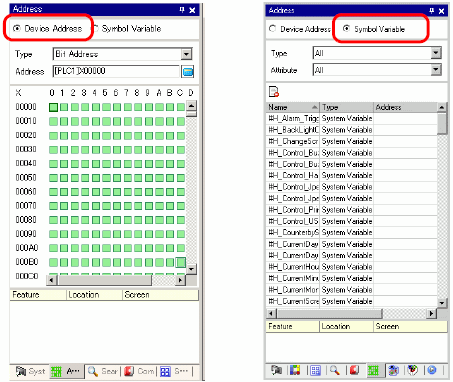Open the red book tab icon in right panel
Screen dimensions: 453x382
[354, 370]
